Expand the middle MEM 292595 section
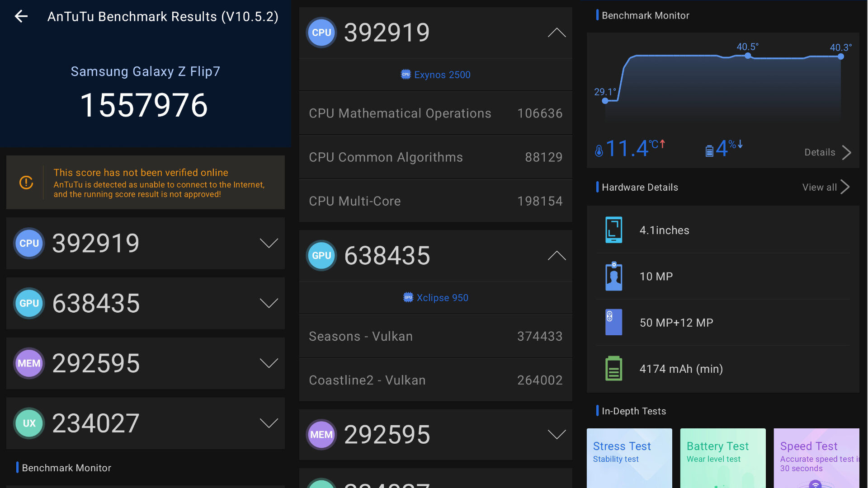Screen dimensions: 868x488 coord(557,435)
